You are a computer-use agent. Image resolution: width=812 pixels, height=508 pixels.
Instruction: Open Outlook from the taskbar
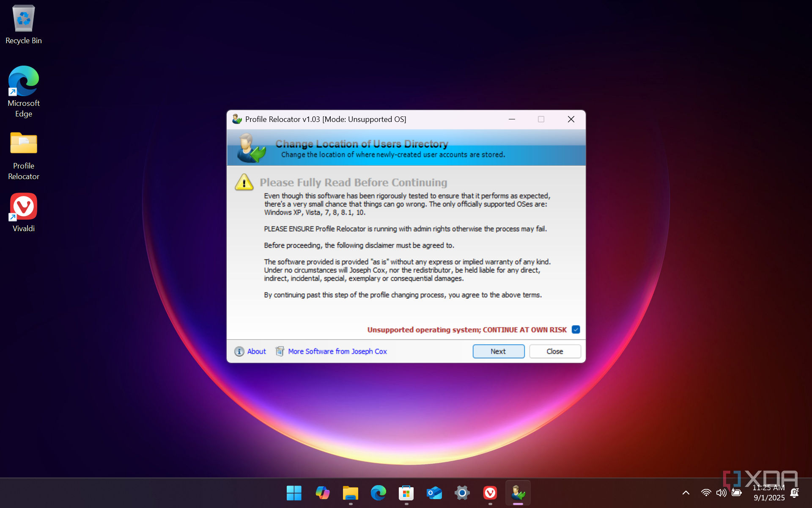pos(434,493)
